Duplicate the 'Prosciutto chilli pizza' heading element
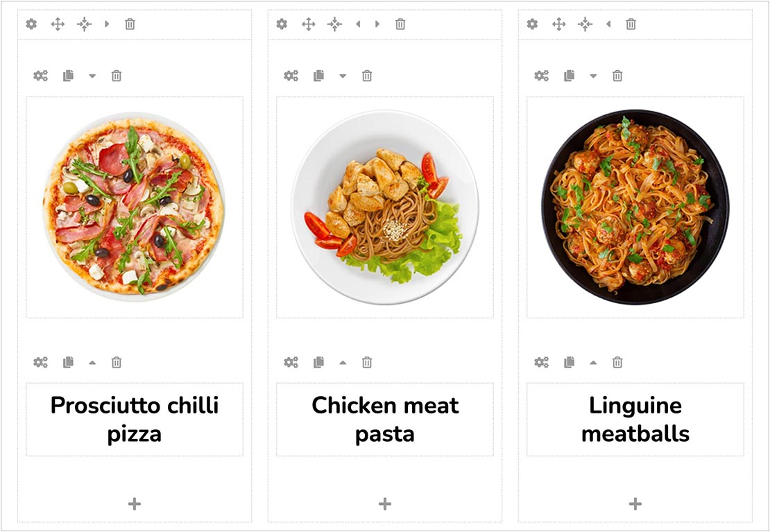Viewport: 770px width, 532px height. [68, 362]
